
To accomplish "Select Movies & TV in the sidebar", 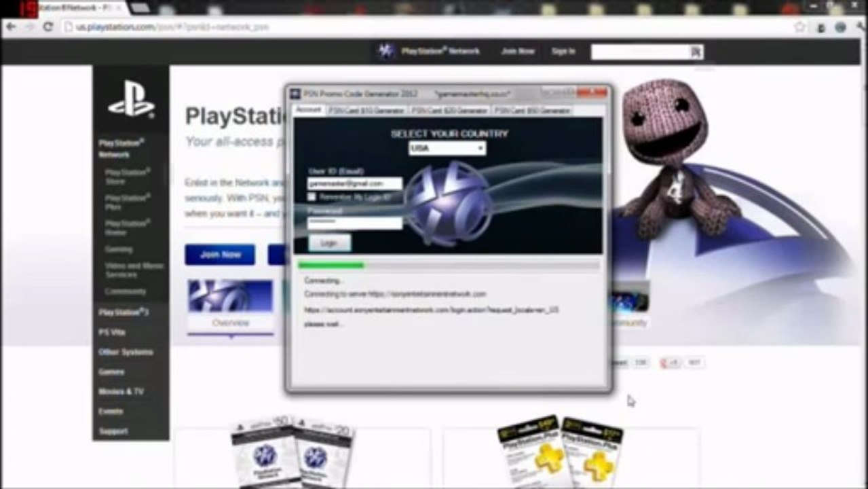I will [x=121, y=391].
